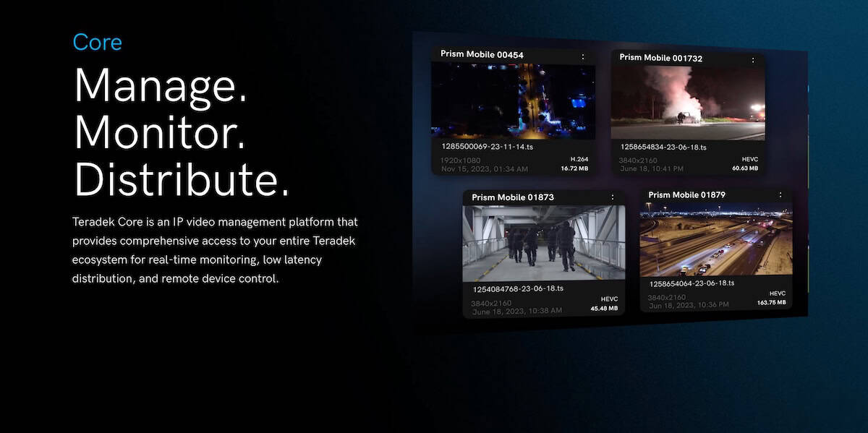Open the night highway traffic video thumbnail

click(x=716, y=239)
